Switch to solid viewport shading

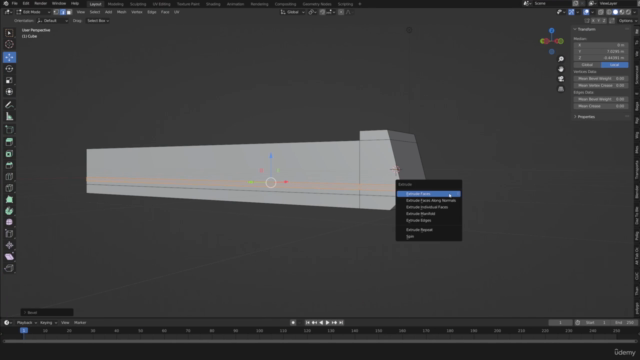(616, 12)
